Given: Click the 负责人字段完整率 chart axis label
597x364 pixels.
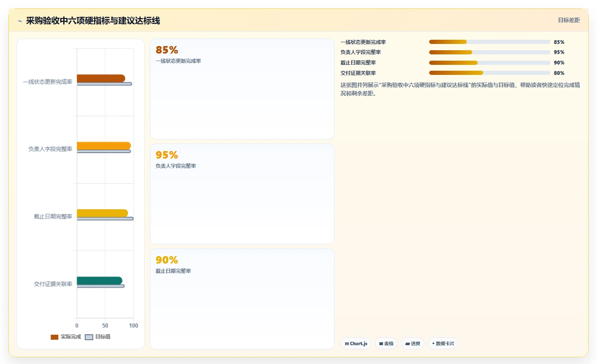Looking at the screenshot, I should [50, 149].
